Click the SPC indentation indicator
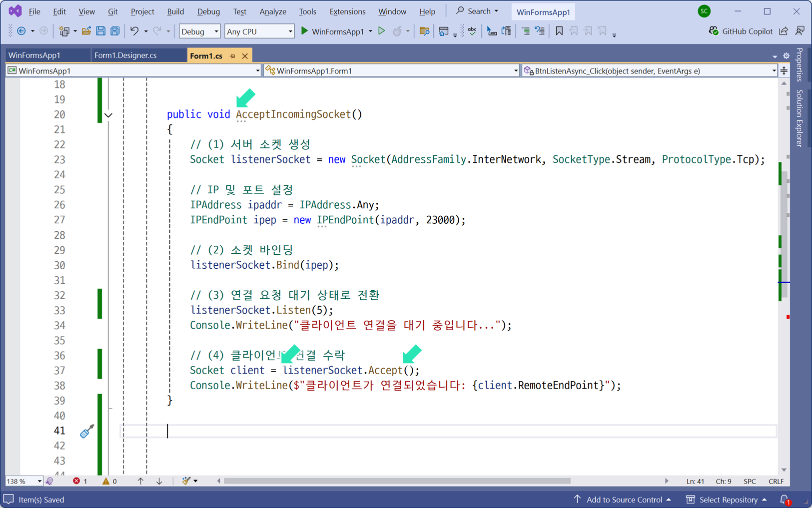This screenshot has height=508, width=812. [750, 481]
